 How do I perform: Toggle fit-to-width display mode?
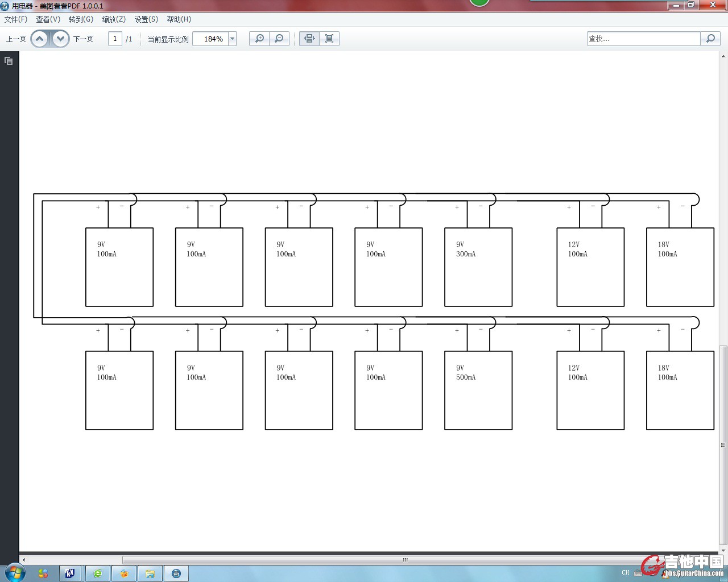click(x=309, y=39)
